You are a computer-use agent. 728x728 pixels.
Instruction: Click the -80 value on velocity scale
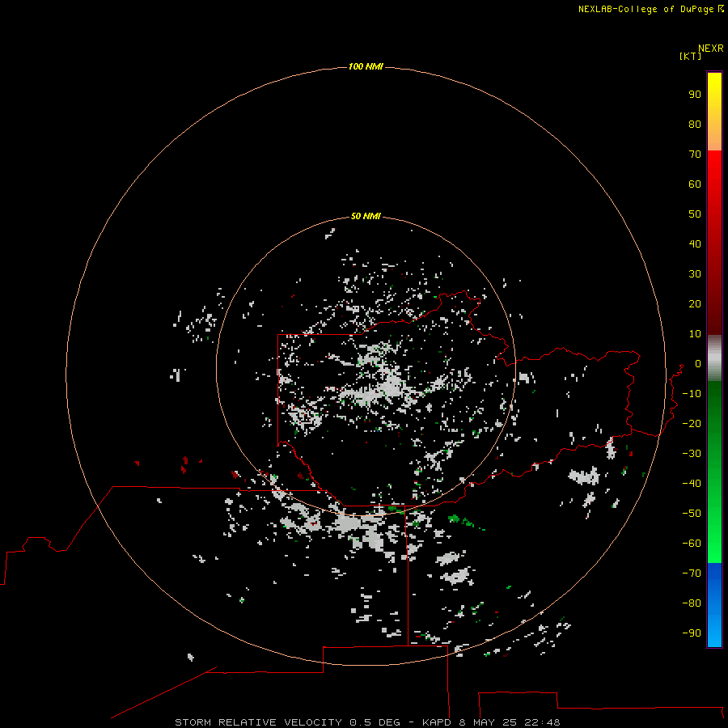click(x=692, y=603)
